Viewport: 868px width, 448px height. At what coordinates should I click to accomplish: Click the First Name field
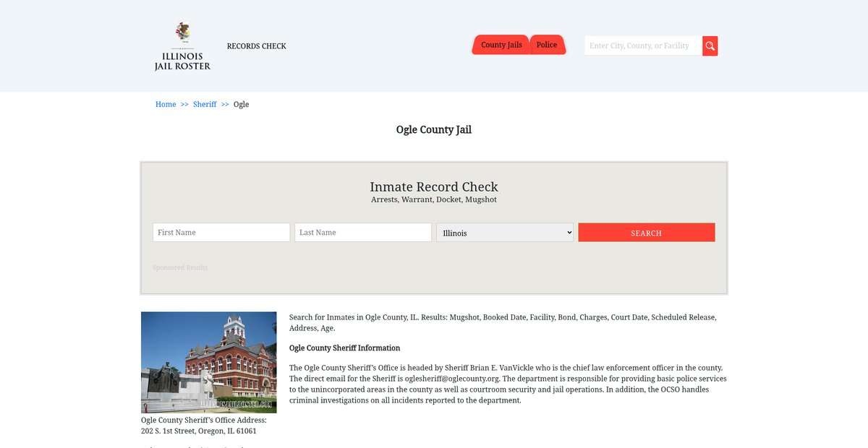tap(221, 232)
